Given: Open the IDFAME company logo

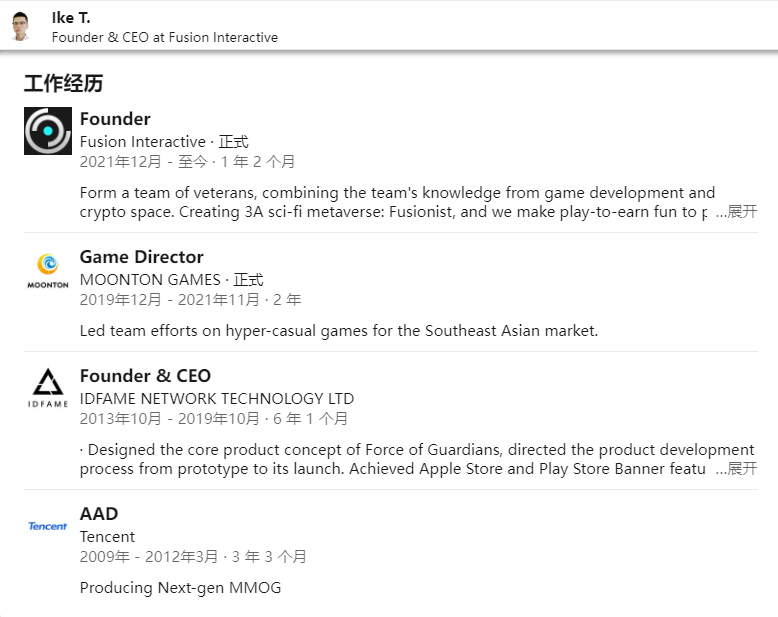Looking at the screenshot, I should pos(48,388).
